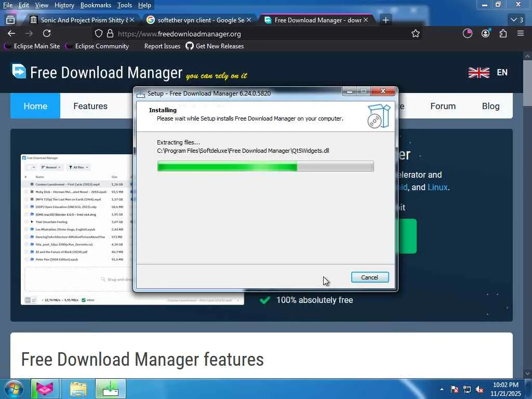Click the padlock site info icon
This screenshot has height=399, width=532.
point(110,34)
